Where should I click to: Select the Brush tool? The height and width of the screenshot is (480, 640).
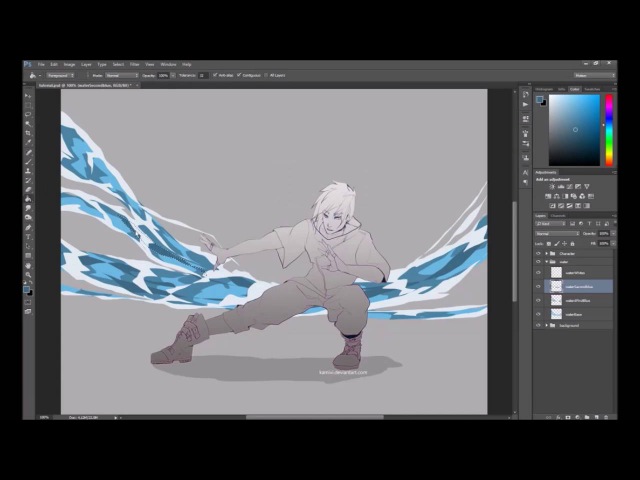(x=28, y=162)
